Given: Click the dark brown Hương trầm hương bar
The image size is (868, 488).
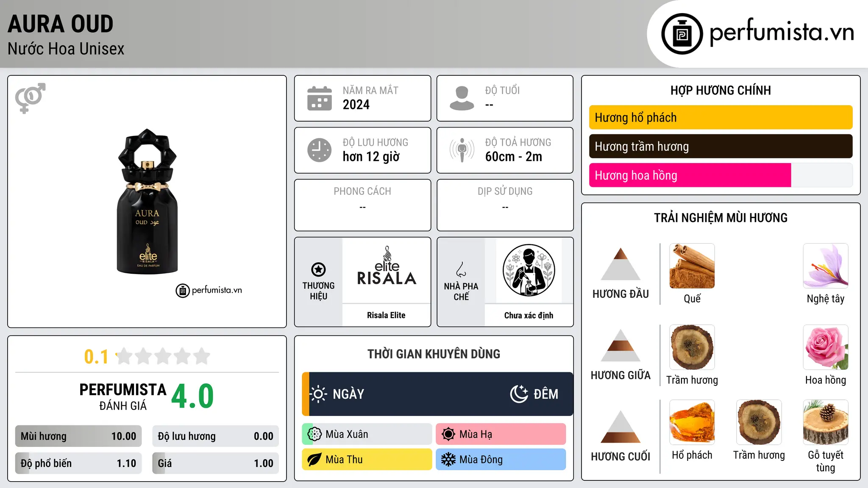Looking at the screenshot, I should pyautogui.click(x=721, y=146).
